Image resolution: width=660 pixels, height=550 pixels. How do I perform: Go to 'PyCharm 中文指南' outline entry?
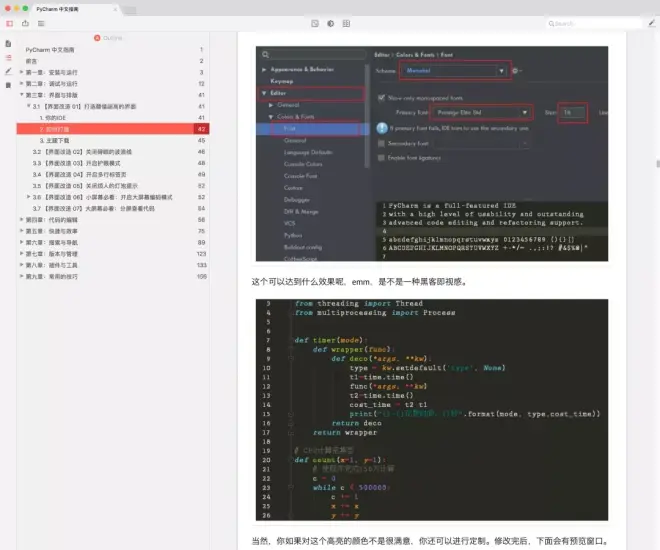tap(50, 50)
